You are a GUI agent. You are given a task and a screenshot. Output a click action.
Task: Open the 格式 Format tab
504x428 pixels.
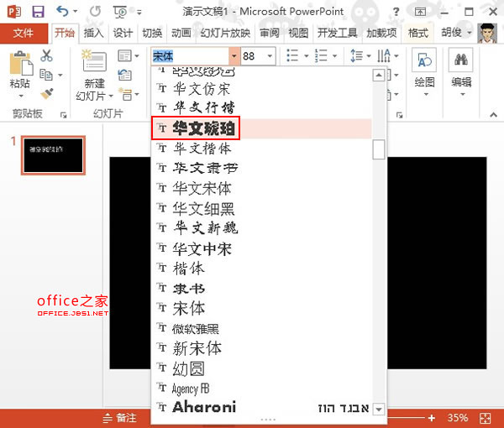(418, 33)
